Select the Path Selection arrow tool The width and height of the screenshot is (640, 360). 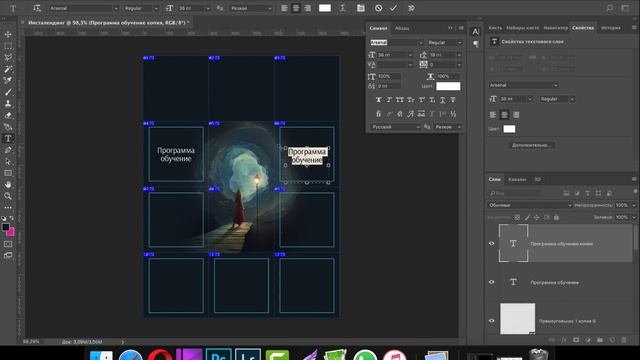coord(8,162)
